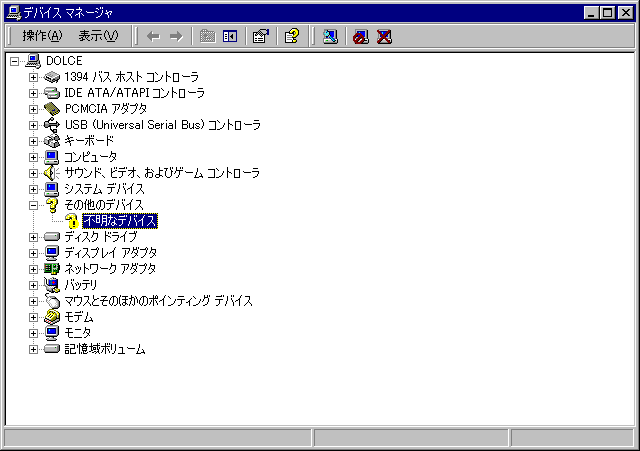The width and height of the screenshot is (640, 451).
Task: Click the back arrow toolbar button
Action: click(x=153, y=37)
